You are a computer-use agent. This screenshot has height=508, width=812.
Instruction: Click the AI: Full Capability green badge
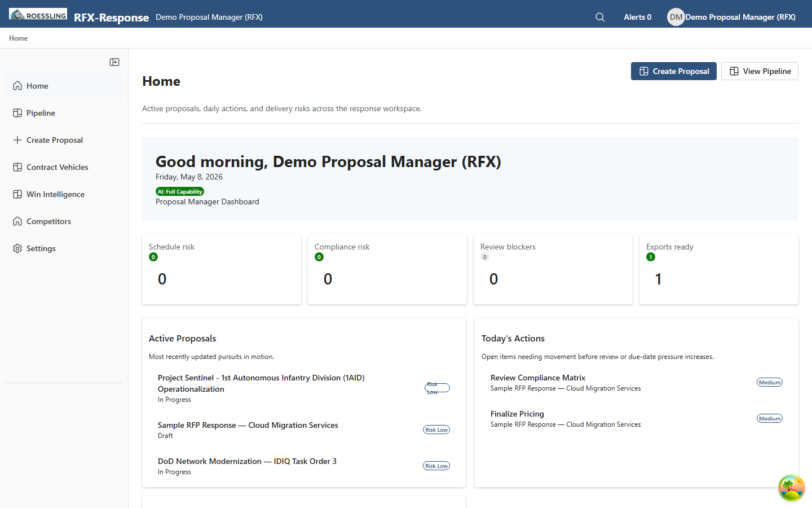[x=180, y=191]
